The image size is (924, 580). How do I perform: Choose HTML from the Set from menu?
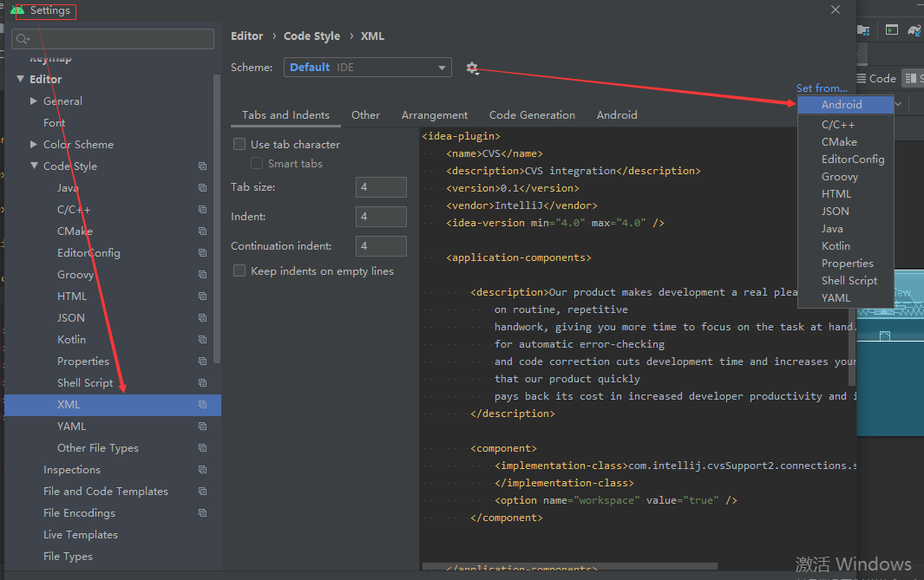click(846, 193)
